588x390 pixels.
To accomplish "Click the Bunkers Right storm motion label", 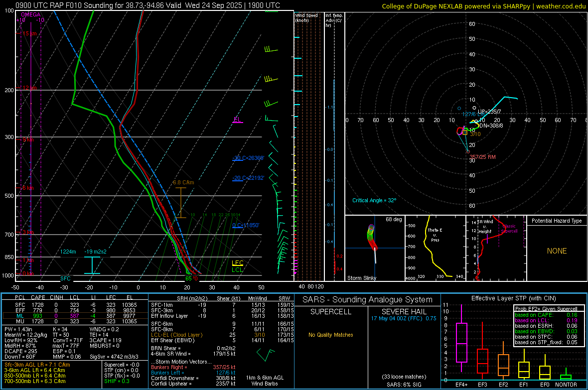I will pos(169,367).
